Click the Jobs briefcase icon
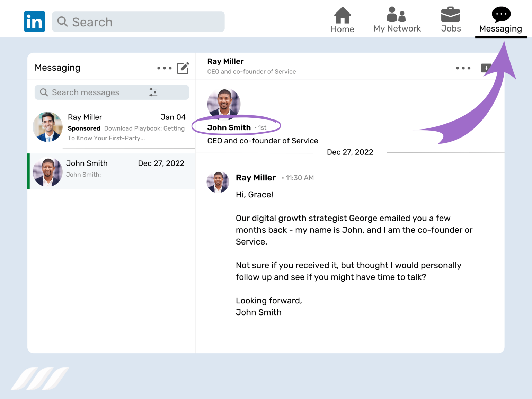 tap(451, 15)
